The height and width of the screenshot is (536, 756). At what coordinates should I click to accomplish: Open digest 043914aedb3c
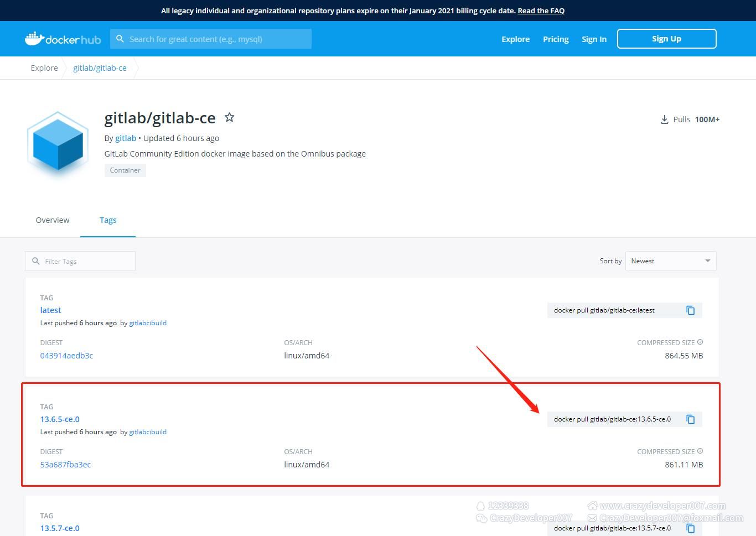click(66, 356)
